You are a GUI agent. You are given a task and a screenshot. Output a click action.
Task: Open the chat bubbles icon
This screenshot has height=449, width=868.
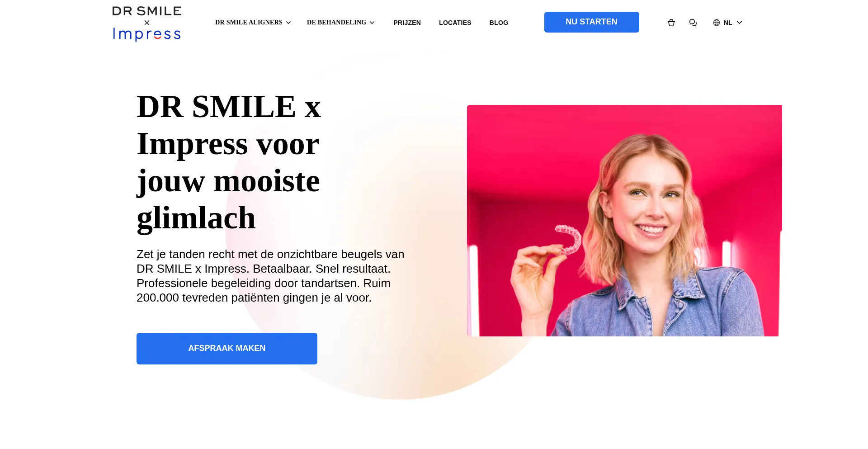tap(693, 23)
